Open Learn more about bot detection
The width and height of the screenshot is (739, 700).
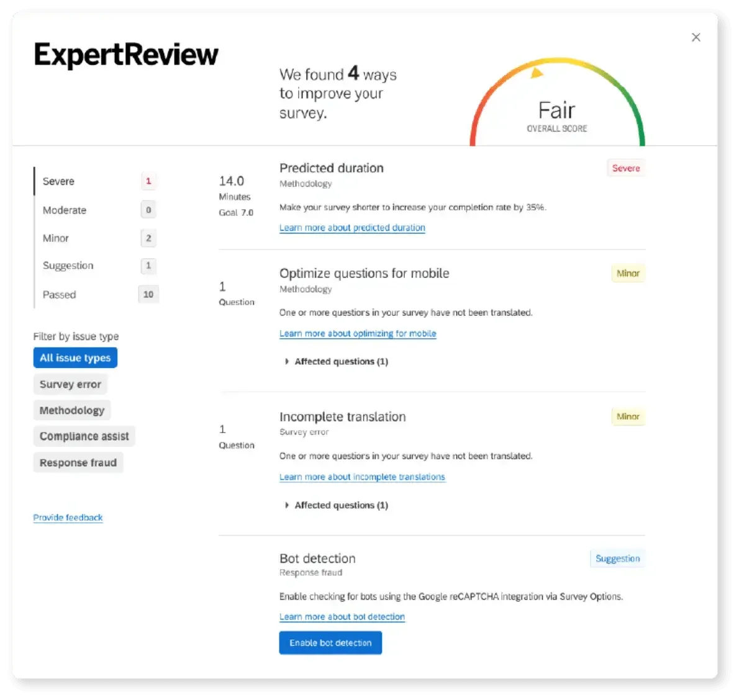tap(342, 617)
